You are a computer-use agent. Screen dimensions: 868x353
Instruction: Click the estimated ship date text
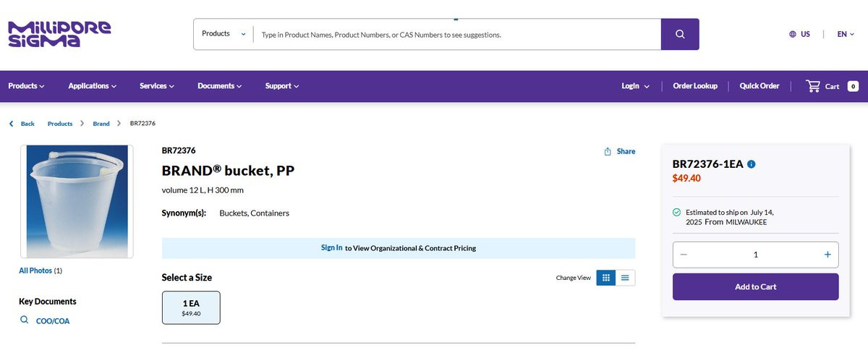[x=730, y=217]
